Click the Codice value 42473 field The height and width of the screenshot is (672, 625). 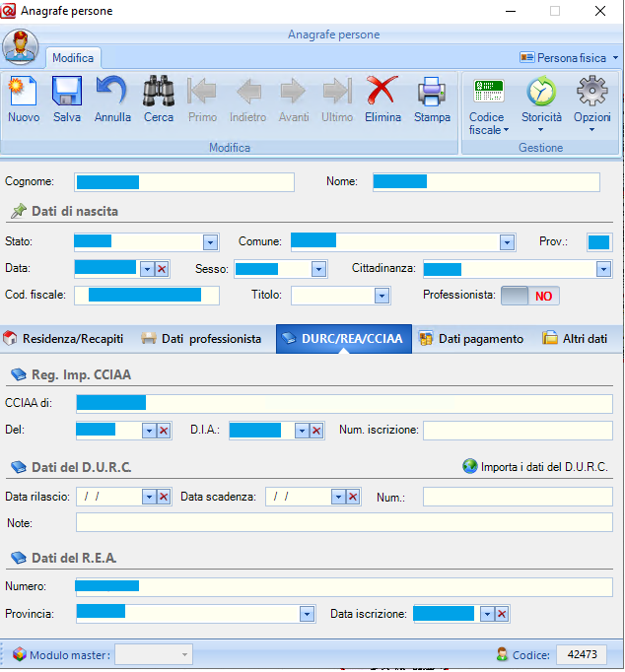(582, 654)
